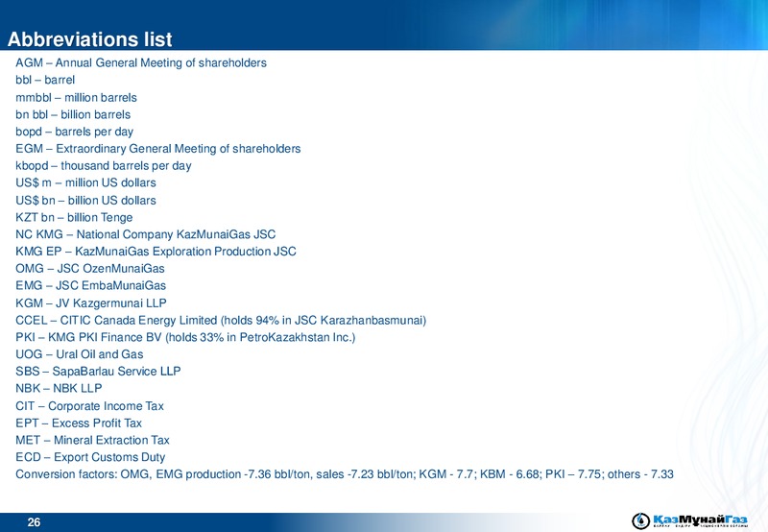Select the 'bbl – barrel' line
Screen dimensions: 768x532
pyautogui.click(x=45, y=80)
